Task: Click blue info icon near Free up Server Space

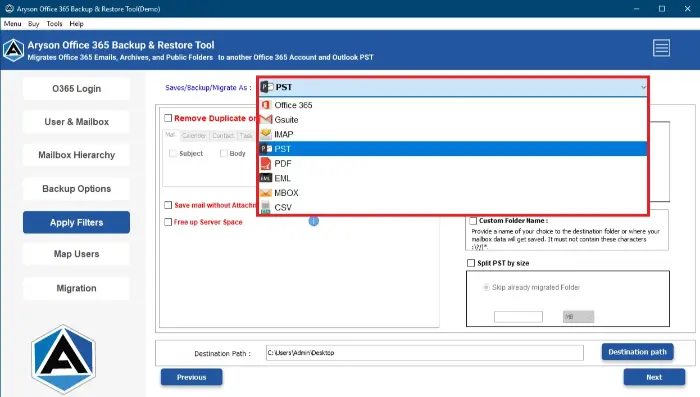Action: tap(313, 221)
